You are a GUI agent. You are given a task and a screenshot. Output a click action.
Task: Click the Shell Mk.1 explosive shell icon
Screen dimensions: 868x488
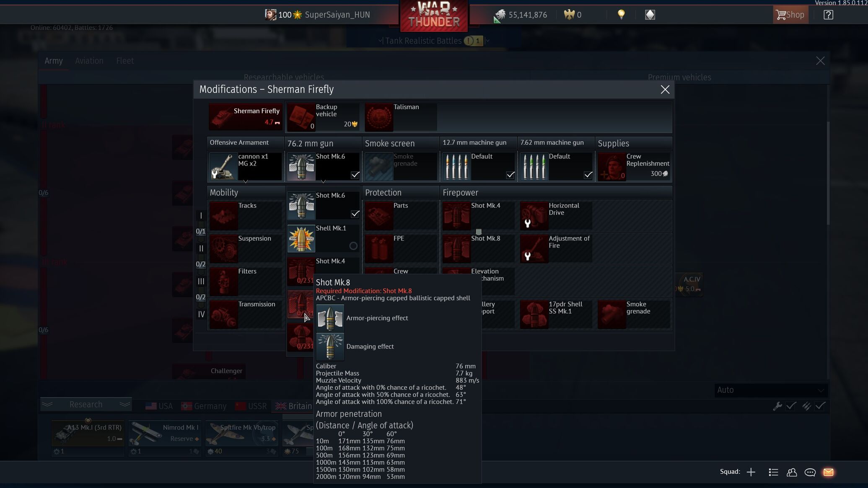click(x=301, y=238)
